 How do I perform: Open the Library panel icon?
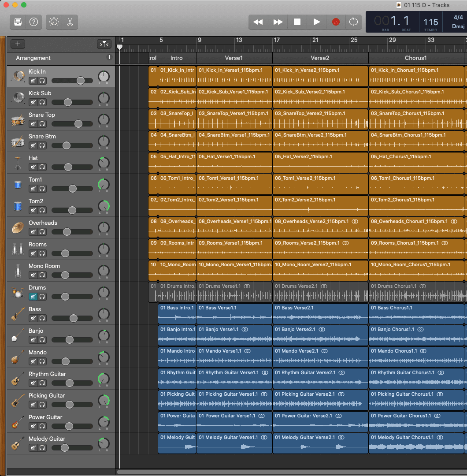18,22
